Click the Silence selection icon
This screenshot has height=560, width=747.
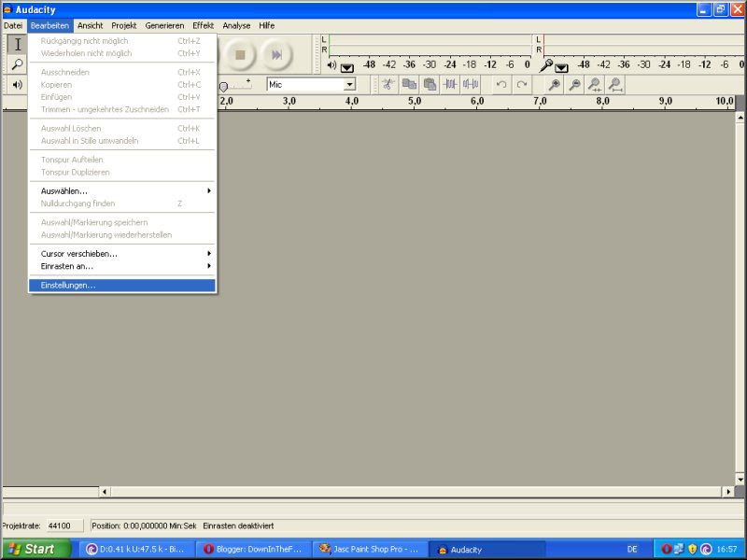[471, 85]
